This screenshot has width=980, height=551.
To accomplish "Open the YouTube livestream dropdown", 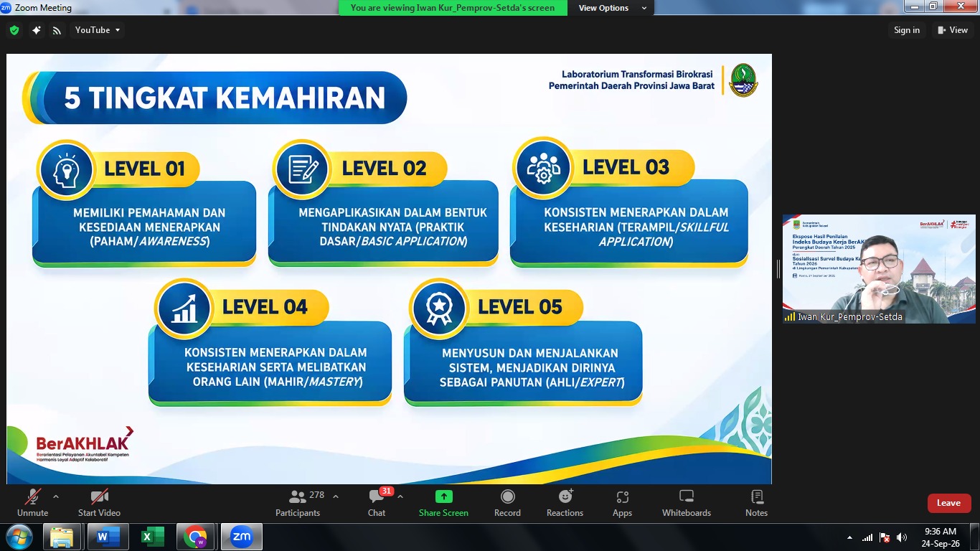I will click(x=98, y=30).
